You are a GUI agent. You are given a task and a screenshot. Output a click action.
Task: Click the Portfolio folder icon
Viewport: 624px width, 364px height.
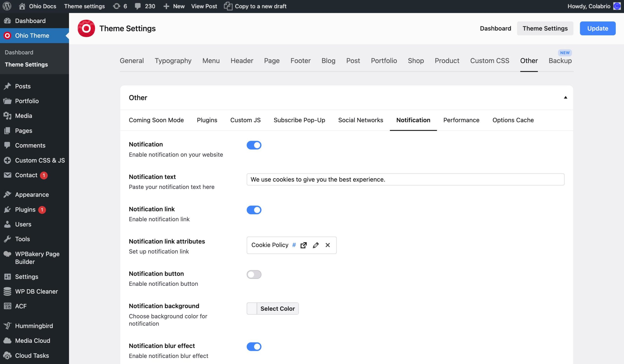pyautogui.click(x=7, y=101)
